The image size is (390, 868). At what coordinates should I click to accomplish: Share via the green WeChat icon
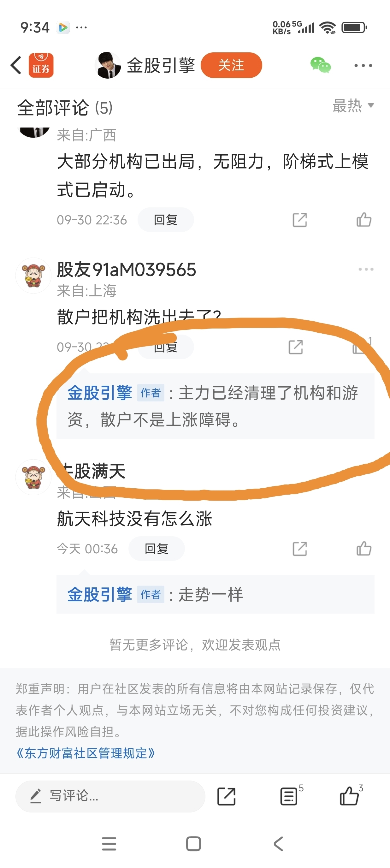tap(320, 65)
